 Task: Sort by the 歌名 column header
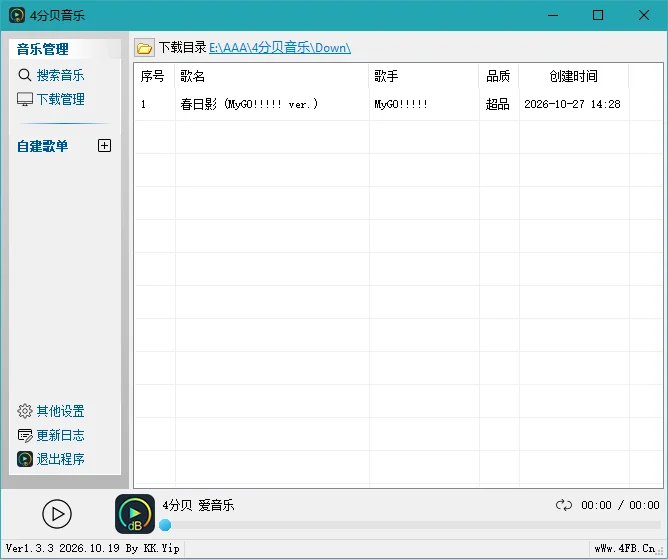(272, 76)
